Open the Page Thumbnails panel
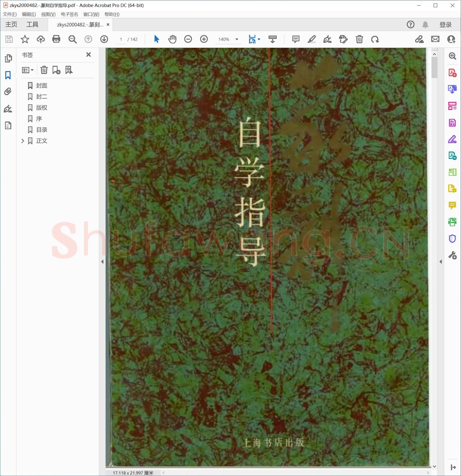Screen dimensions: 461x476 [x=8, y=58]
